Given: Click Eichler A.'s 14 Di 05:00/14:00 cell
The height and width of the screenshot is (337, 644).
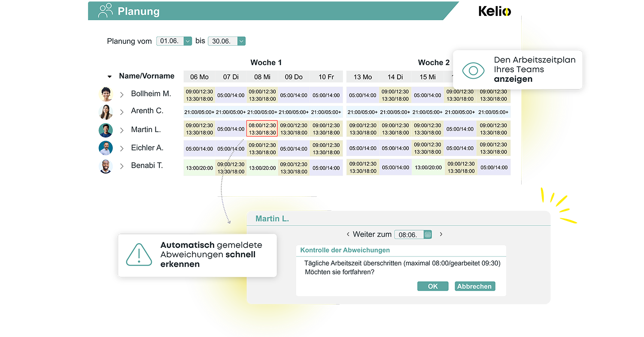Looking at the screenshot, I should 395,148.
